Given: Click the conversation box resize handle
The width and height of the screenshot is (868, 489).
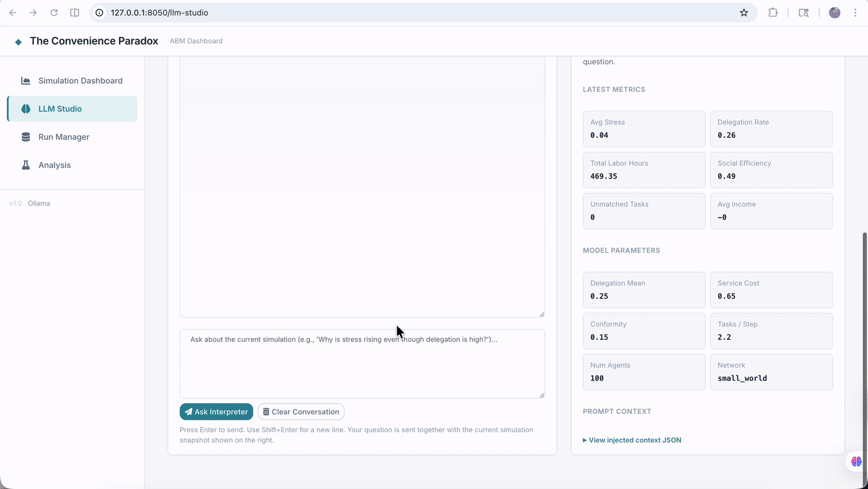Looking at the screenshot, I should (x=541, y=314).
